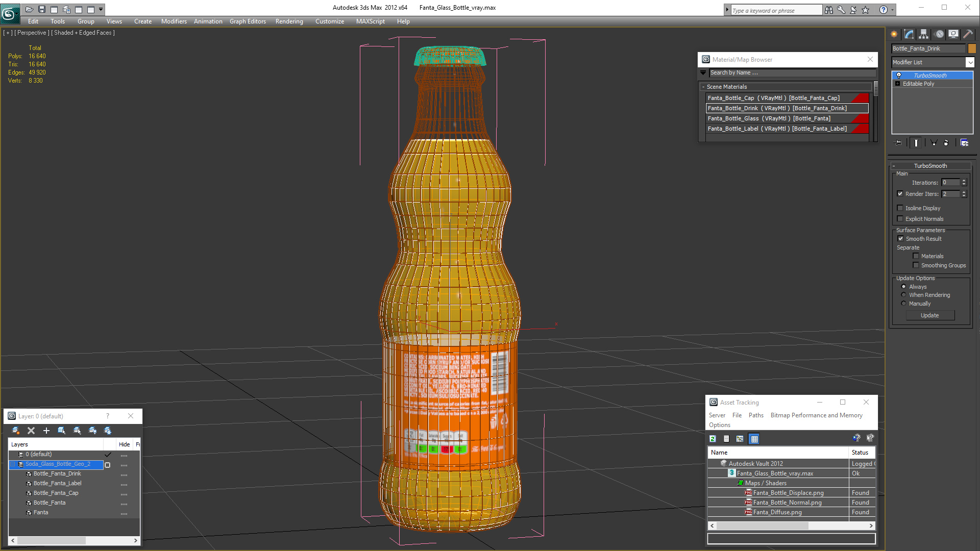This screenshot has width=980, height=551.
Task: Click the Save File icon in quick access toolbar
Action: point(42,9)
